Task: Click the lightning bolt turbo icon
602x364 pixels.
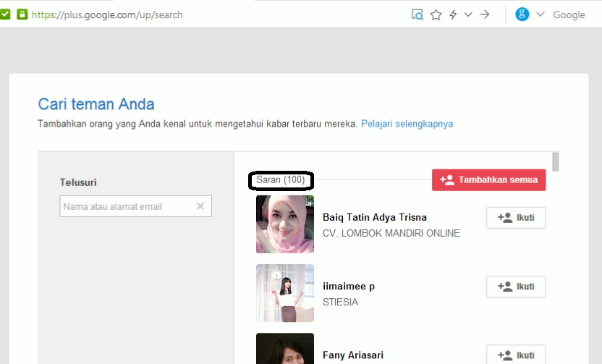Action: (453, 14)
